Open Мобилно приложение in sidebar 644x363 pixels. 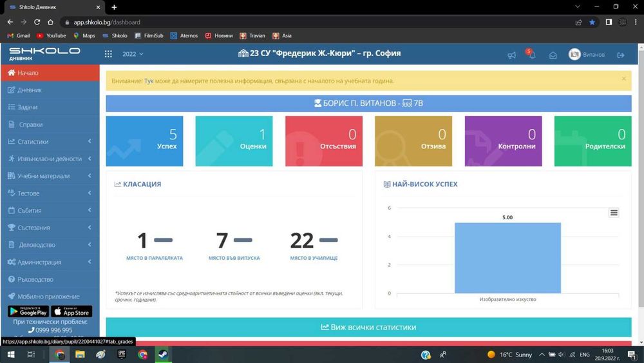coord(50,297)
